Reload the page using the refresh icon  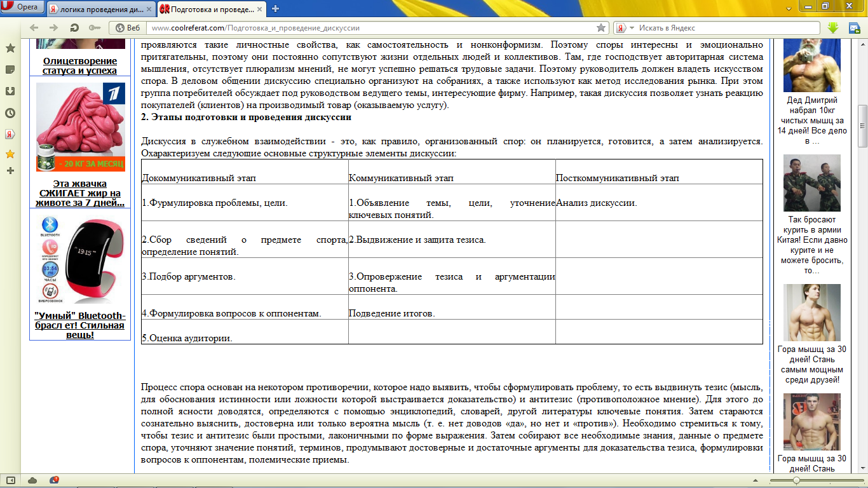tap(74, 28)
